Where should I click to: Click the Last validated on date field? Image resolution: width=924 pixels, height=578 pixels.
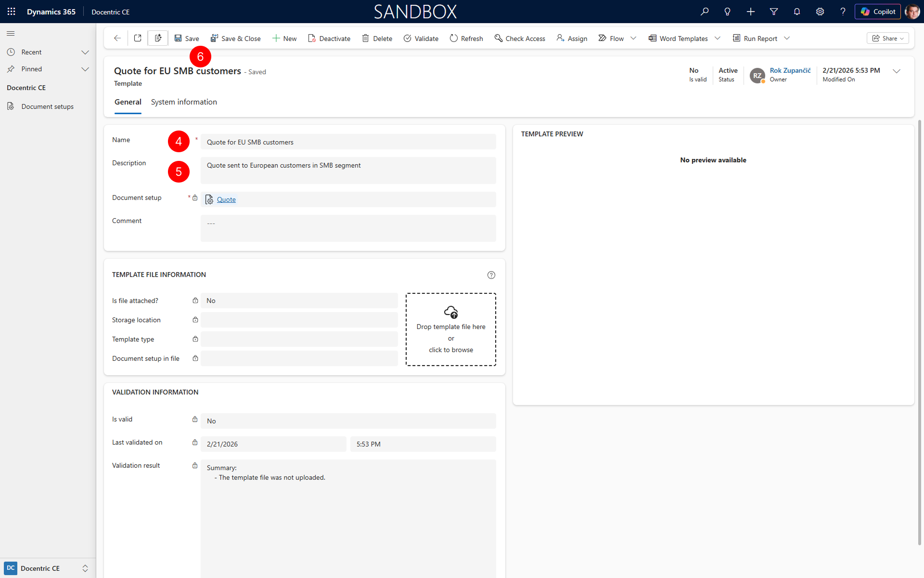pos(273,444)
